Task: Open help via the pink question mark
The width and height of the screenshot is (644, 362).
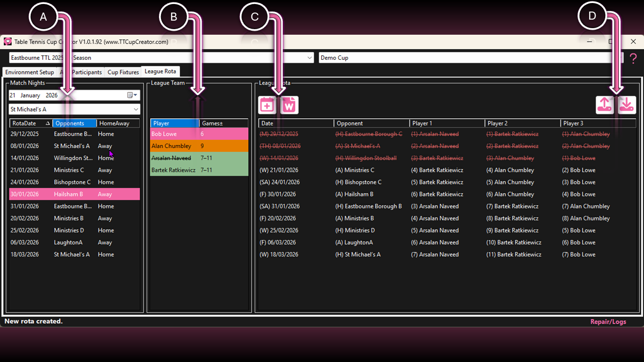Action: coord(633,58)
